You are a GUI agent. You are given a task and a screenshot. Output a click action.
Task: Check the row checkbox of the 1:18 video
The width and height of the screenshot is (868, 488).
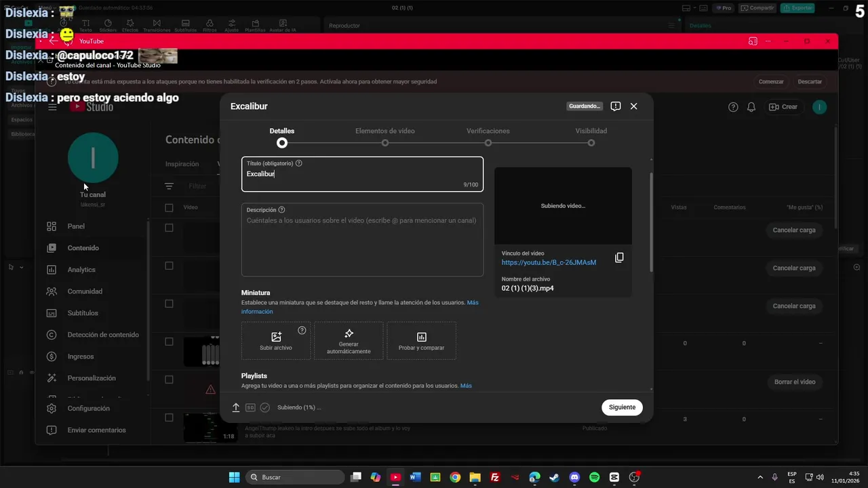point(170,418)
